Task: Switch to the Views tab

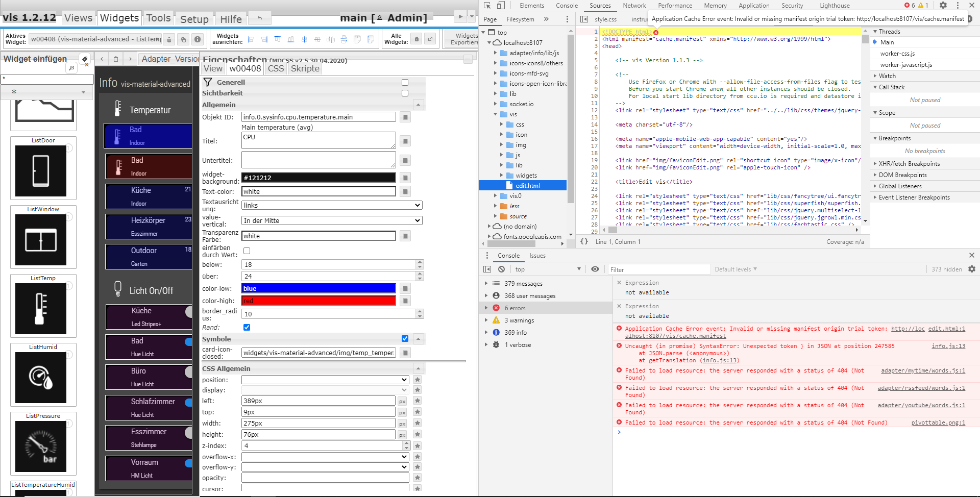Action: 78,18
